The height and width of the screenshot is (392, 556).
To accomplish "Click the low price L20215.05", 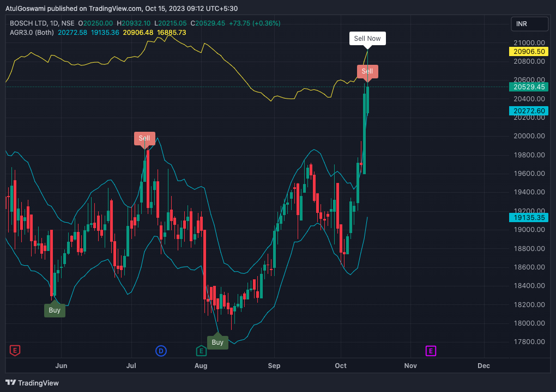I will pyautogui.click(x=171, y=23).
